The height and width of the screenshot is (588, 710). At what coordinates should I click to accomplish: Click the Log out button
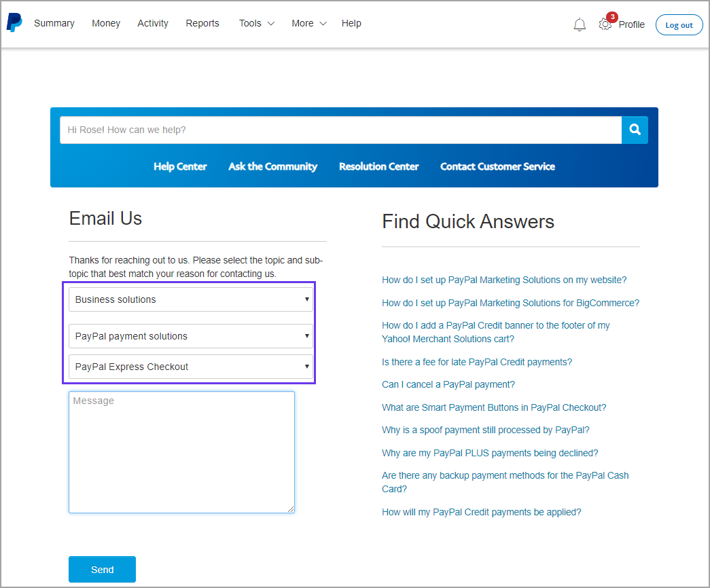679,25
